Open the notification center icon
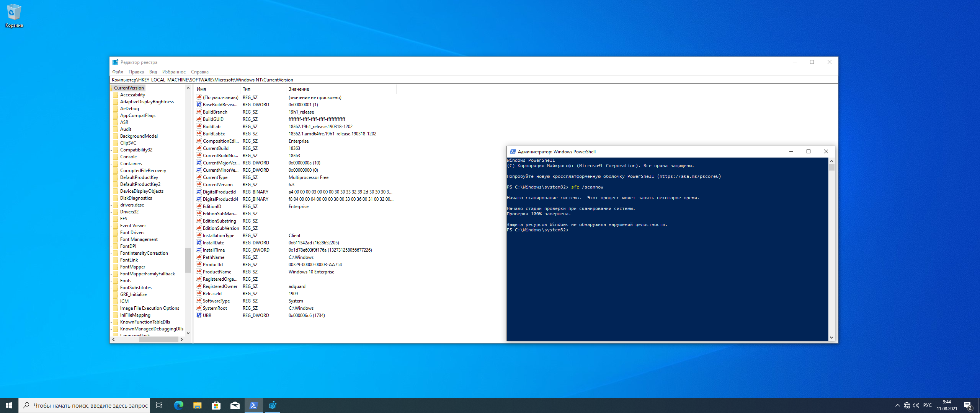The height and width of the screenshot is (413, 980). tap(968, 405)
